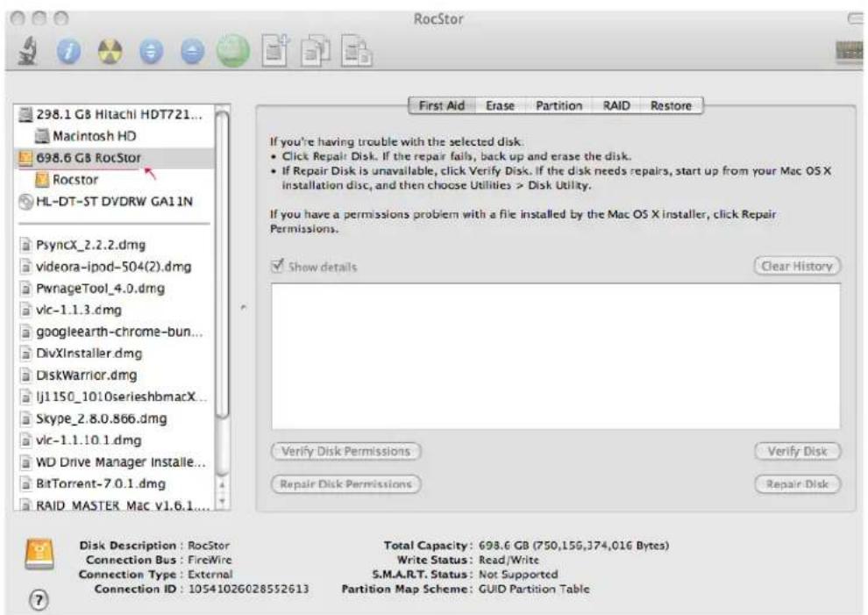Click the Verify Disk button
This screenshot has width=868, height=615.
(x=798, y=452)
